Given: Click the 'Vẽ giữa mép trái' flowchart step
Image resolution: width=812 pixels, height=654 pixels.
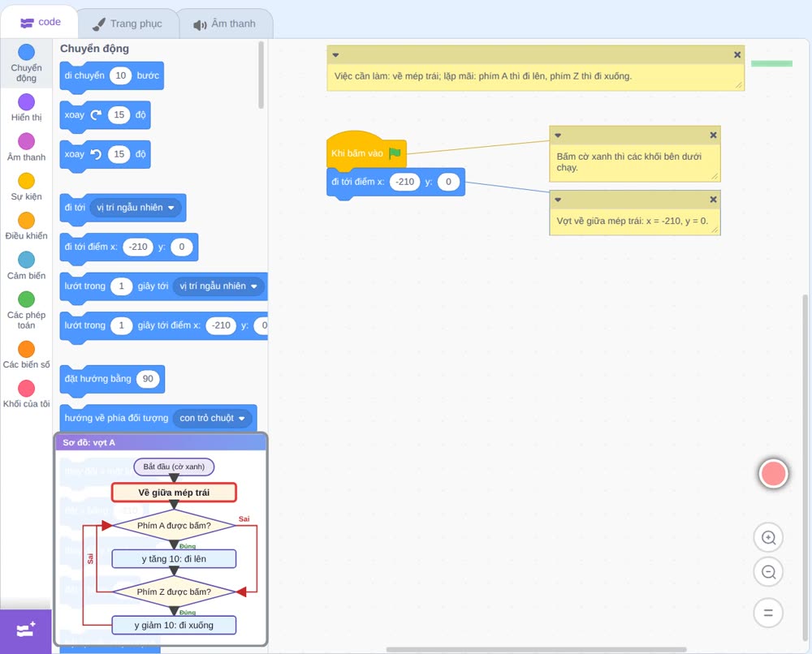Looking at the screenshot, I should [174, 493].
